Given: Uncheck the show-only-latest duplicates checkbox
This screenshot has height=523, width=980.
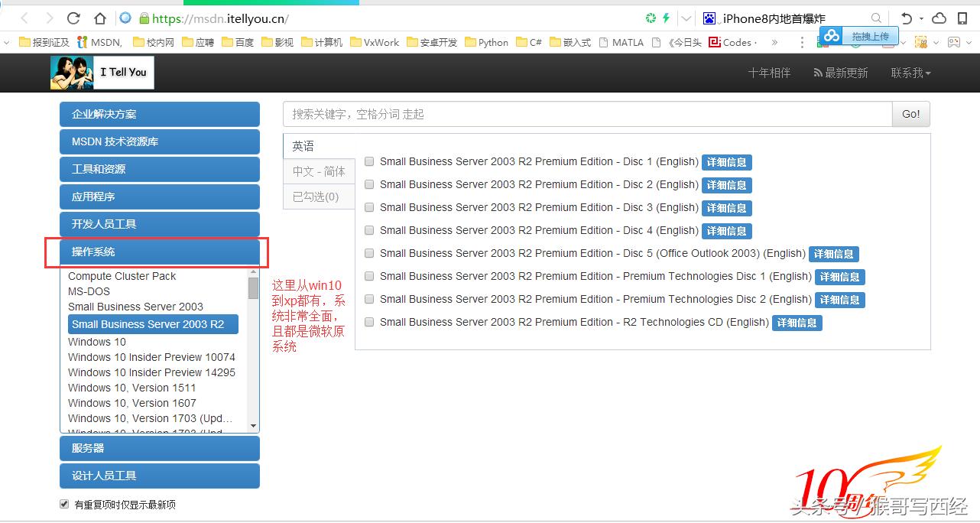Looking at the screenshot, I should coord(64,505).
